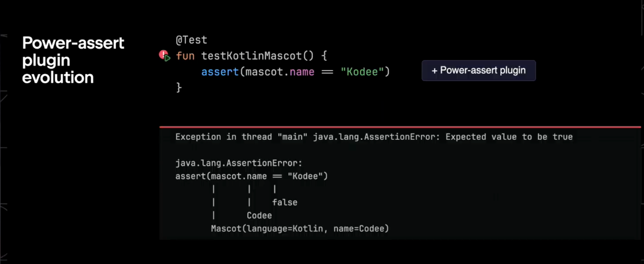Click the testKotlinMascot function name

pos(251,56)
